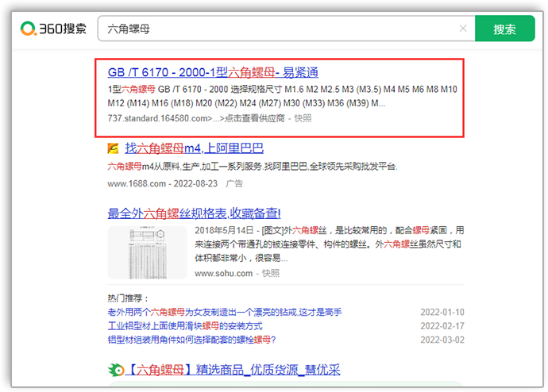548x392 pixels.
Task: Open 铝型材组装用角件 螺栓螺母 recommended link
Action: (191, 339)
